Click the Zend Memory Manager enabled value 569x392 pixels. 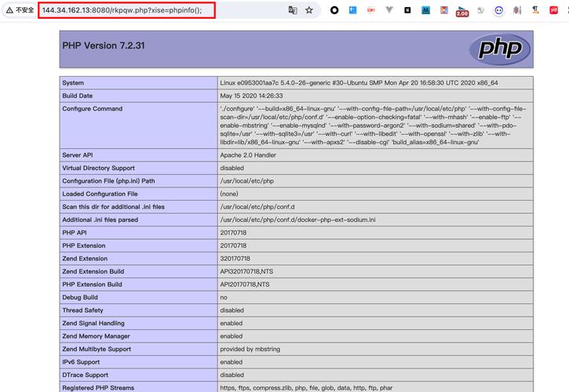coord(232,336)
